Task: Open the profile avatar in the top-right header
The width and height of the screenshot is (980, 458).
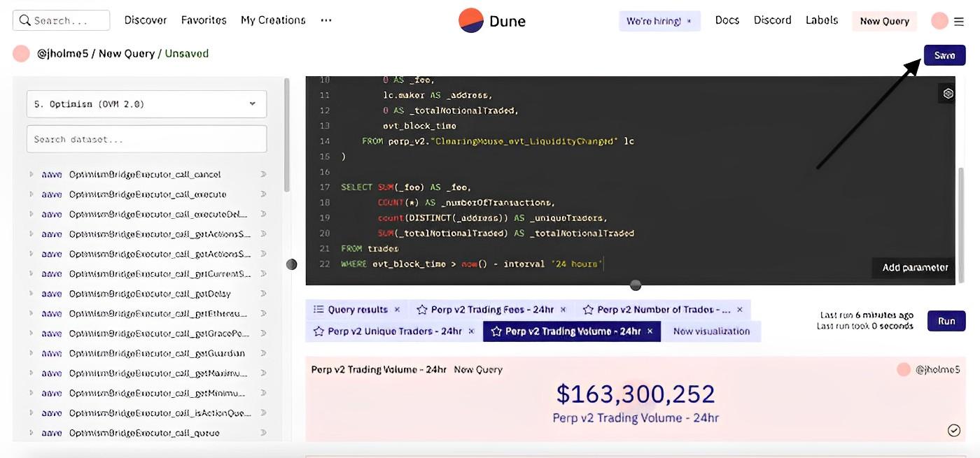Action: (x=939, y=21)
